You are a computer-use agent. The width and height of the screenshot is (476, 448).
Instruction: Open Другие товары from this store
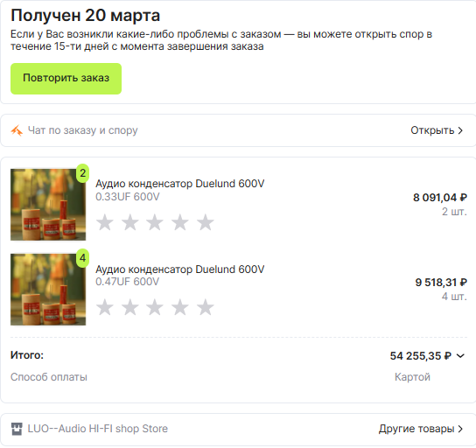pos(416,429)
